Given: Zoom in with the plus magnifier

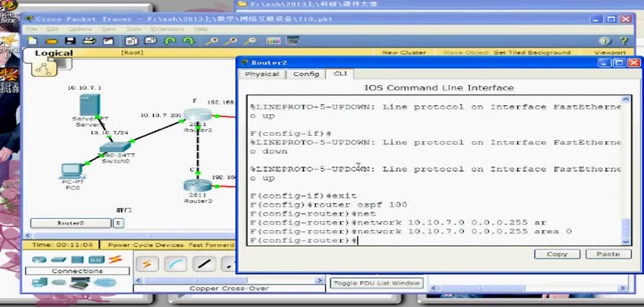Looking at the screenshot, I should pos(212,41).
